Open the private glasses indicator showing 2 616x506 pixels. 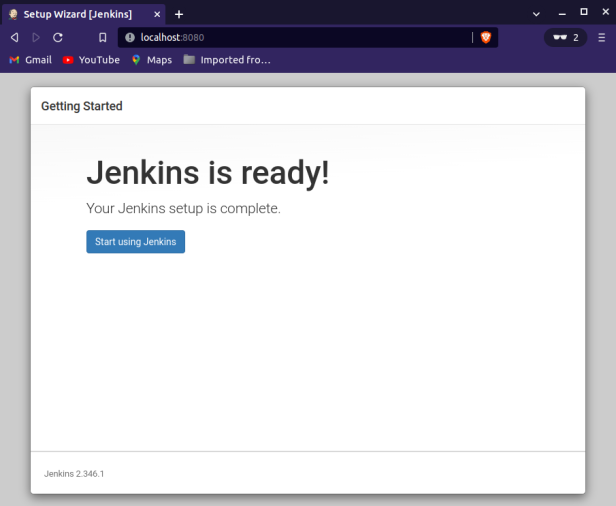coord(565,38)
